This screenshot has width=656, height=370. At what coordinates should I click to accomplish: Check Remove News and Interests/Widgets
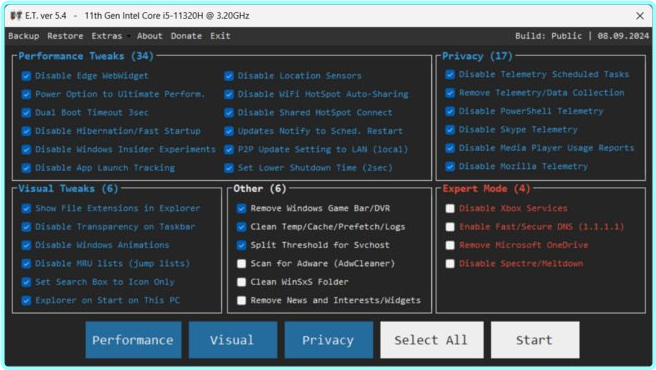point(241,301)
